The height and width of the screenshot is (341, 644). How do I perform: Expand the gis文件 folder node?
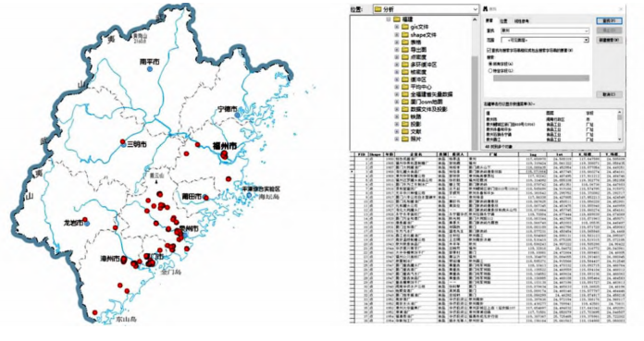397,27
